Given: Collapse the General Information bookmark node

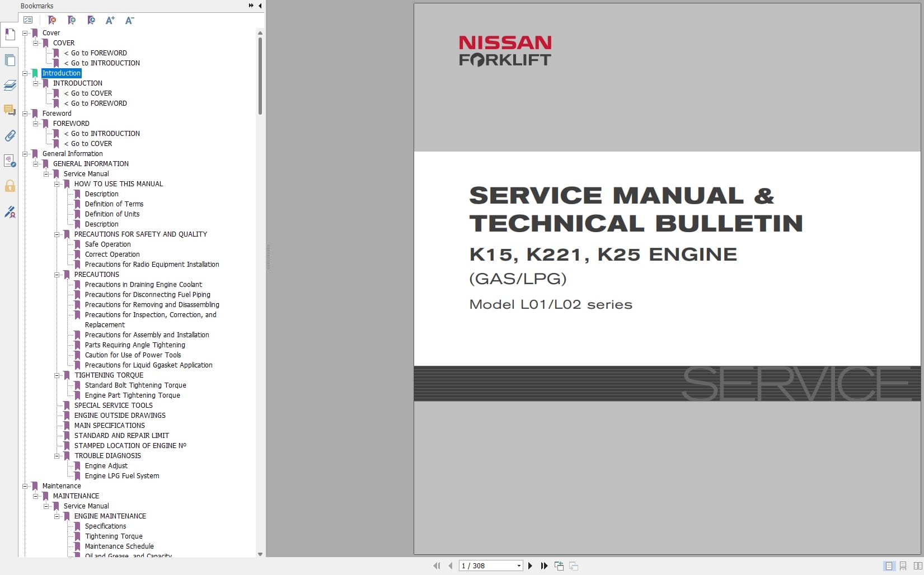Looking at the screenshot, I should [25, 154].
